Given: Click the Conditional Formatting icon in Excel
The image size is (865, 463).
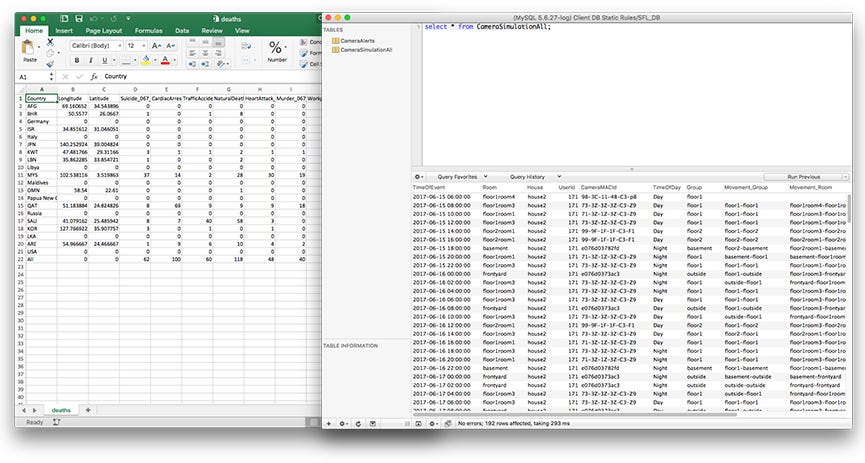Looking at the screenshot, I should tap(303, 42).
